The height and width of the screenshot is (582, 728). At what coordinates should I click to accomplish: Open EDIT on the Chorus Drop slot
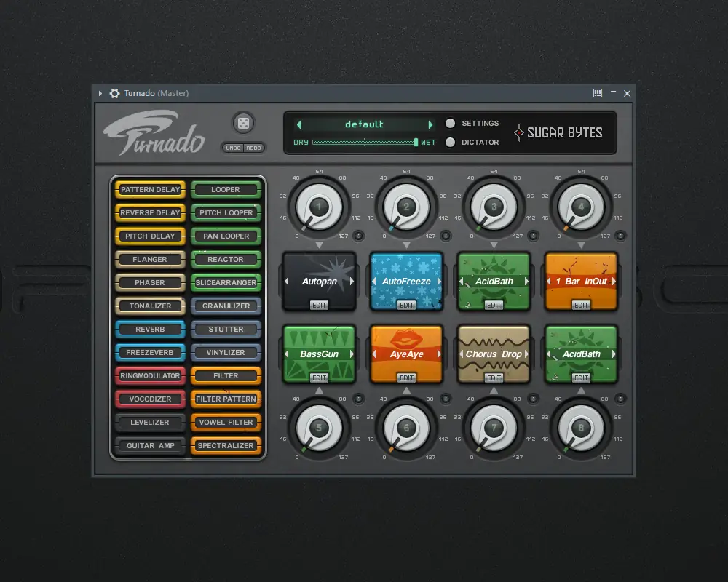click(494, 378)
